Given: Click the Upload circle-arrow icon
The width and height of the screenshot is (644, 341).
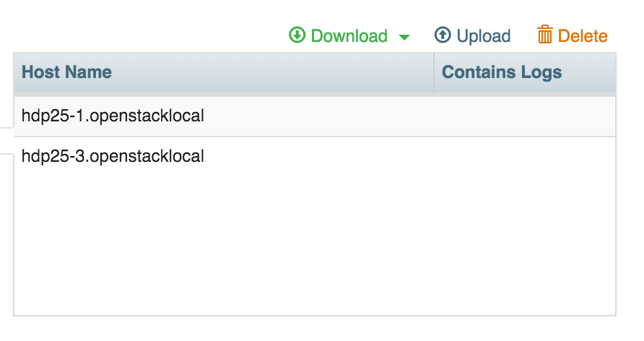Looking at the screenshot, I should 443,35.
